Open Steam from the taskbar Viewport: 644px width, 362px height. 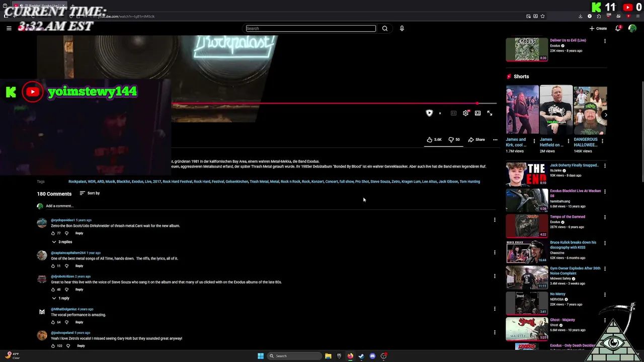pos(361,356)
